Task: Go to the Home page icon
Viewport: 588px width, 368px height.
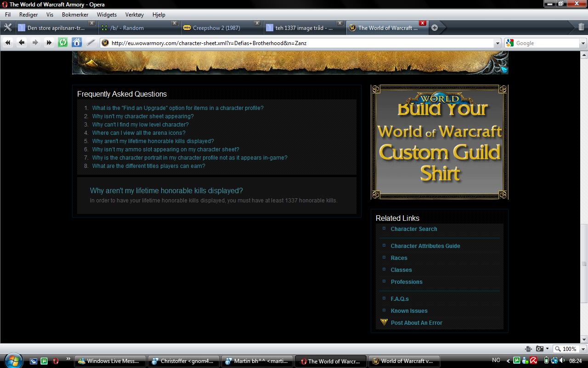Action: coord(77,43)
